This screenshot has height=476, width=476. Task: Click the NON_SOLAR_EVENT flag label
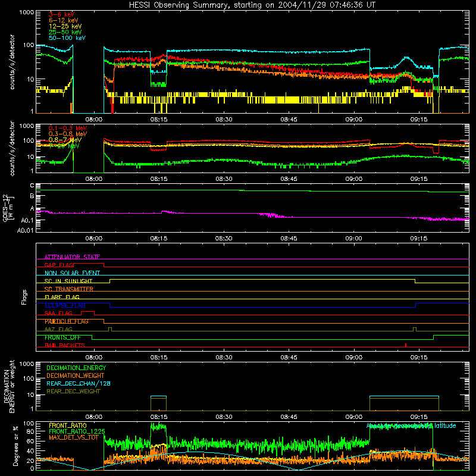[x=72, y=273]
